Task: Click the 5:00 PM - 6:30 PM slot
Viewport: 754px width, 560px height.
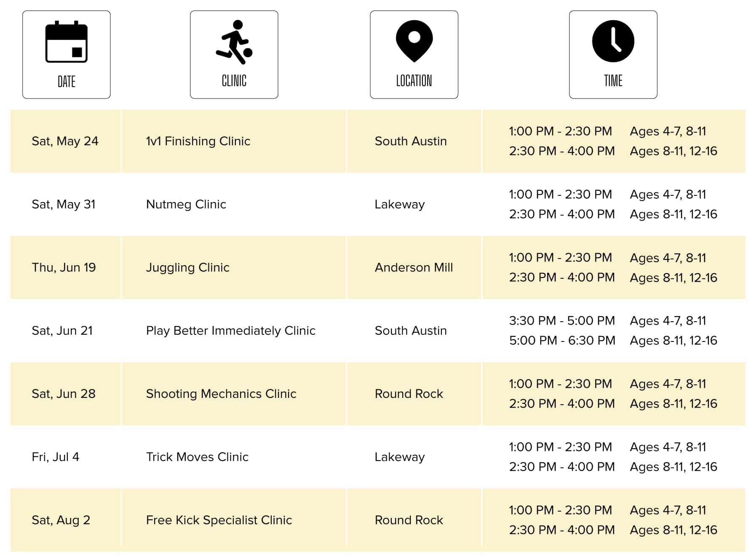Action: (x=562, y=340)
